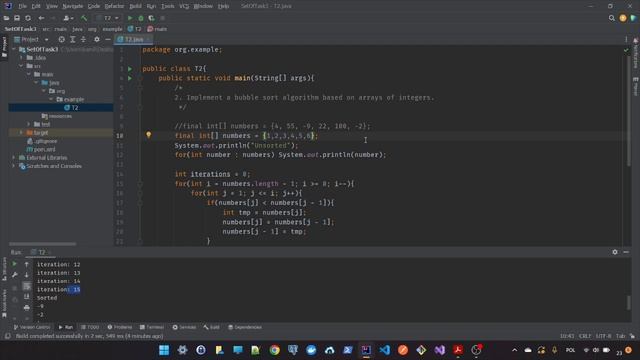This screenshot has width=640, height=360.
Task: Click the run gutter arrow beside class T2
Action: [x=130, y=69]
